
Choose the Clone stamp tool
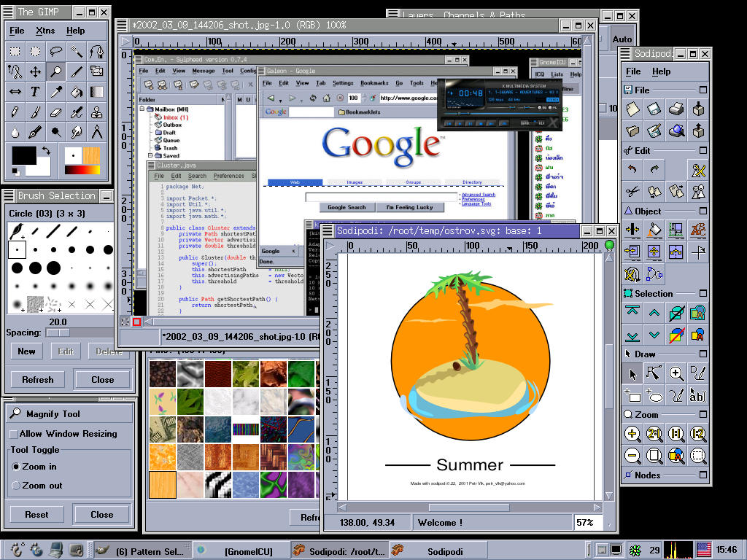point(97,112)
